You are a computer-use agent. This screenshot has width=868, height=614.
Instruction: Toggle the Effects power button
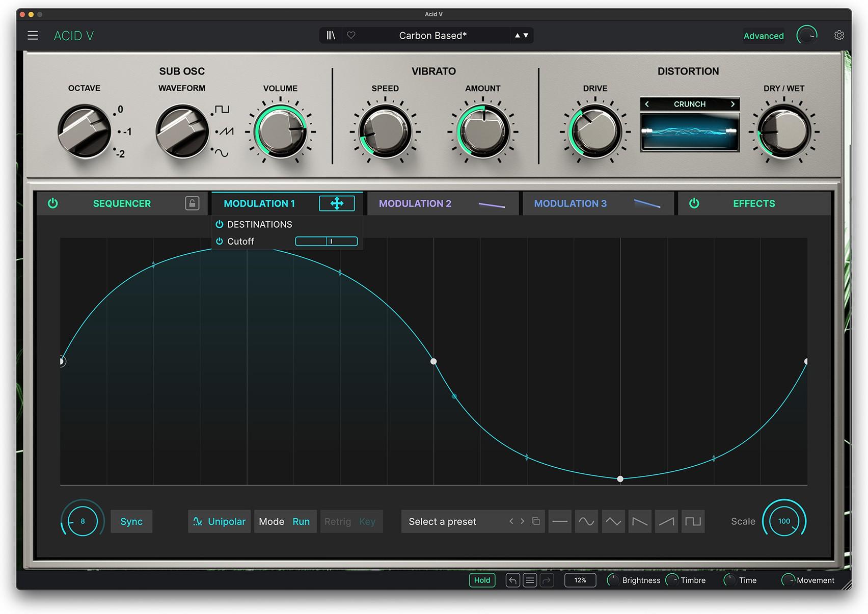coord(694,203)
